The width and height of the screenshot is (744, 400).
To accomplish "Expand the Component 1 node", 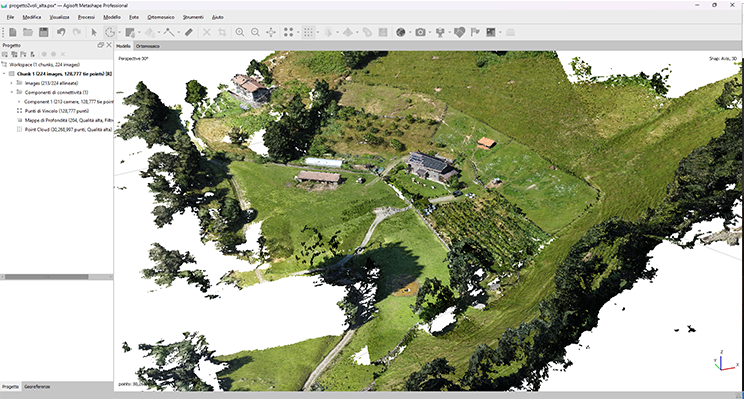I will coord(19,102).
